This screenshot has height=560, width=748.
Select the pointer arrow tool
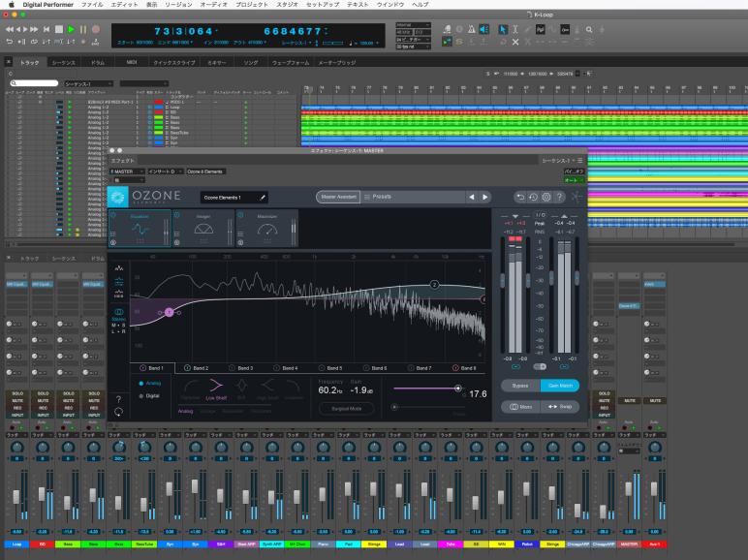502,30
